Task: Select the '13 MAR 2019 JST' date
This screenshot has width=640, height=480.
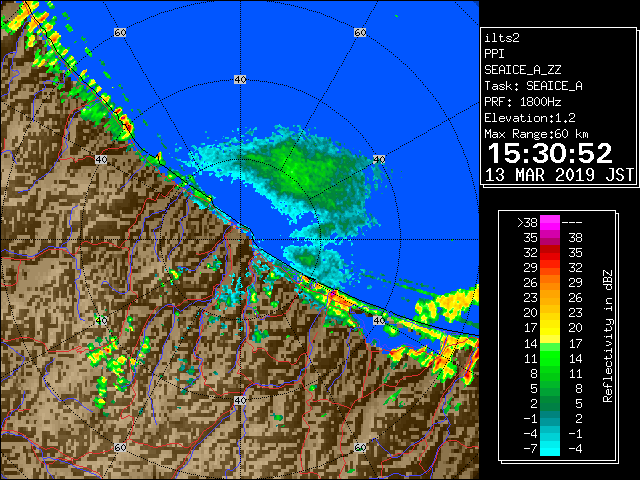Action: point(559,175)
